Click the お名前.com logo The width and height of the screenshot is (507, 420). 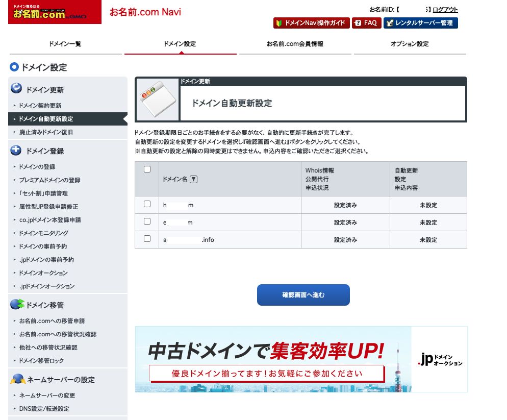click(x=55, y=12)
